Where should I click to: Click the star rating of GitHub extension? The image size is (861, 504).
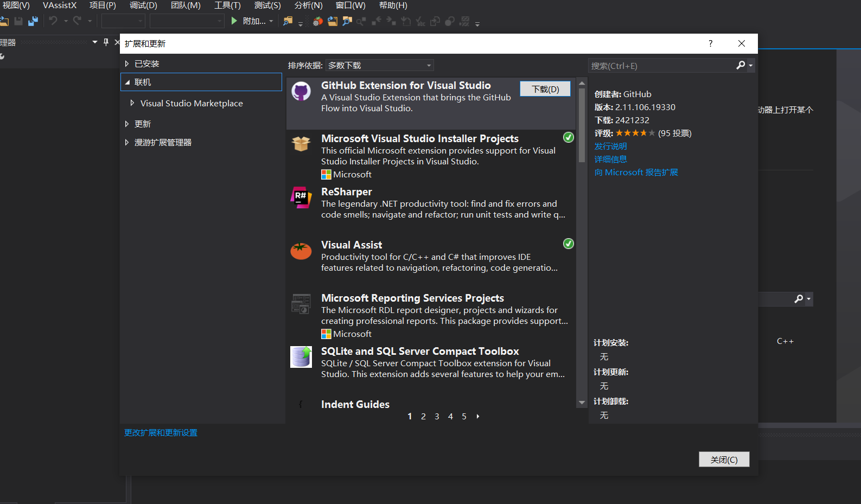(635, 133)
